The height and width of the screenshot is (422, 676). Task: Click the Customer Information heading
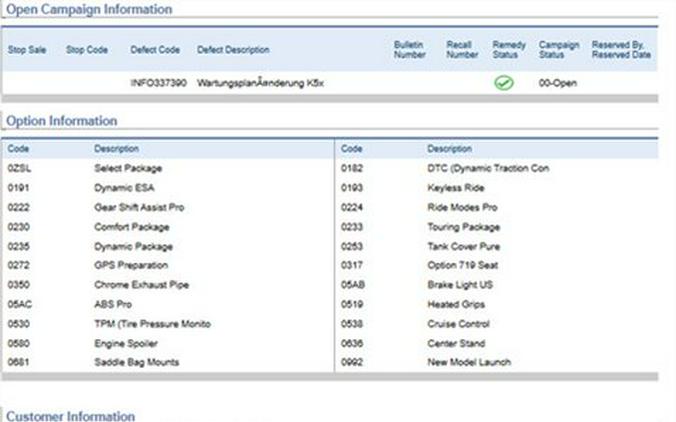70,416
